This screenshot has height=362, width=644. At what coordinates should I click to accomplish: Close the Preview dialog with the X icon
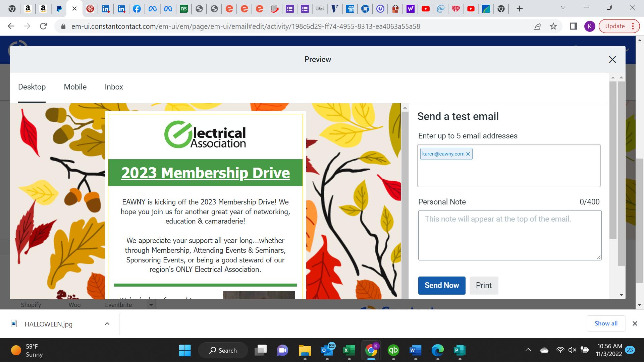(612, 60)
